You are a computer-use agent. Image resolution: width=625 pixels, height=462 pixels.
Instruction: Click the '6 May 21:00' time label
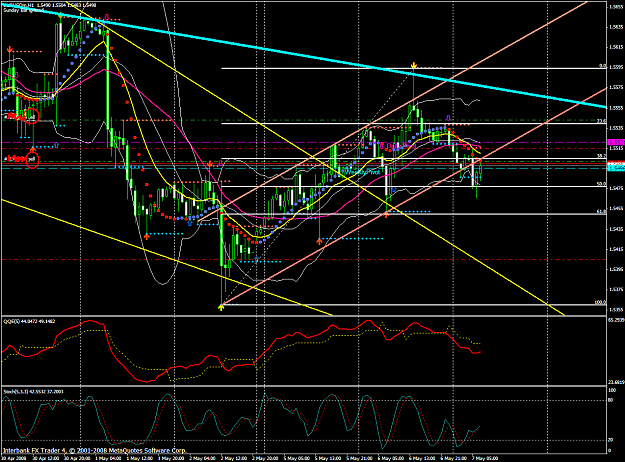(x=454, y=458)
